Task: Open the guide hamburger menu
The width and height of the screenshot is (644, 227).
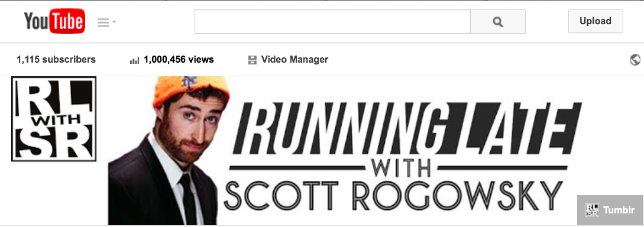Action: click(x=103, y=22)
